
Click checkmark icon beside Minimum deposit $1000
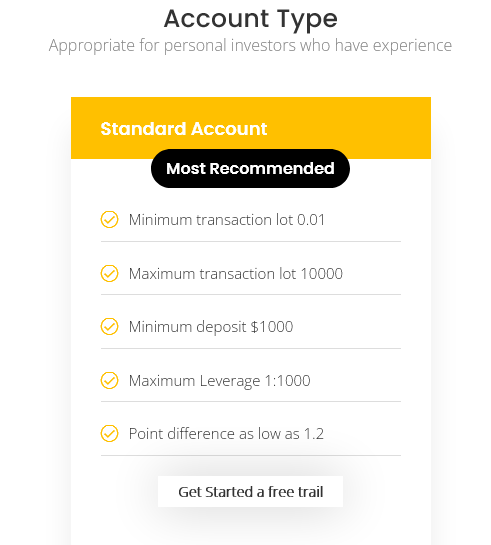pos(109,326)
